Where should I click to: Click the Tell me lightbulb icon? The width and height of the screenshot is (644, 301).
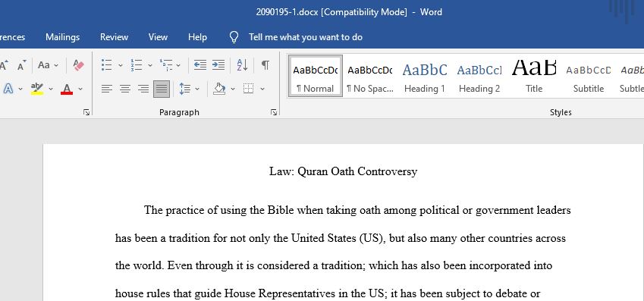[234, 37]
